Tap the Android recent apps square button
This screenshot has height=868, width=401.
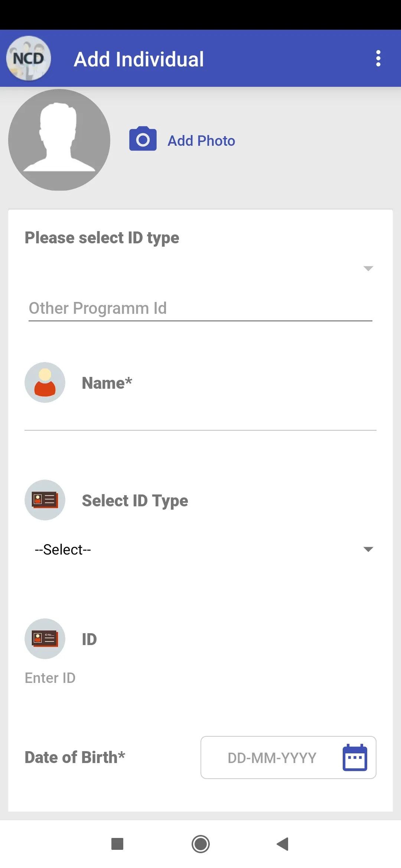click(117, 844)
